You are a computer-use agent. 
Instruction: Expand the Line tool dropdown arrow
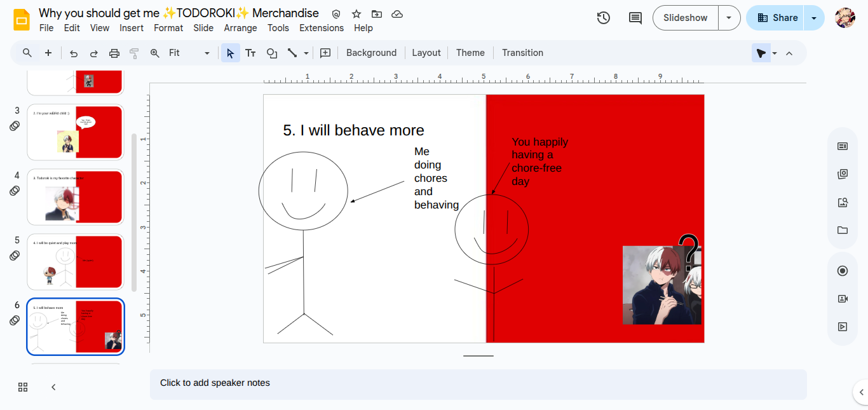306,53
